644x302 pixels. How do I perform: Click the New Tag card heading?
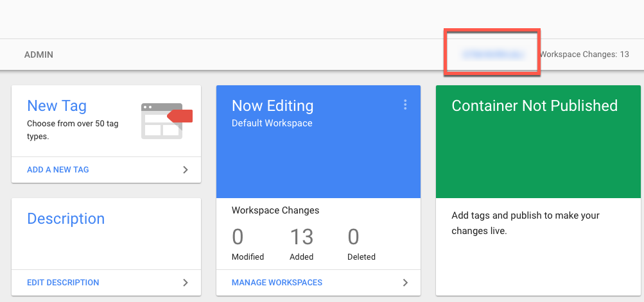point(57,106)
